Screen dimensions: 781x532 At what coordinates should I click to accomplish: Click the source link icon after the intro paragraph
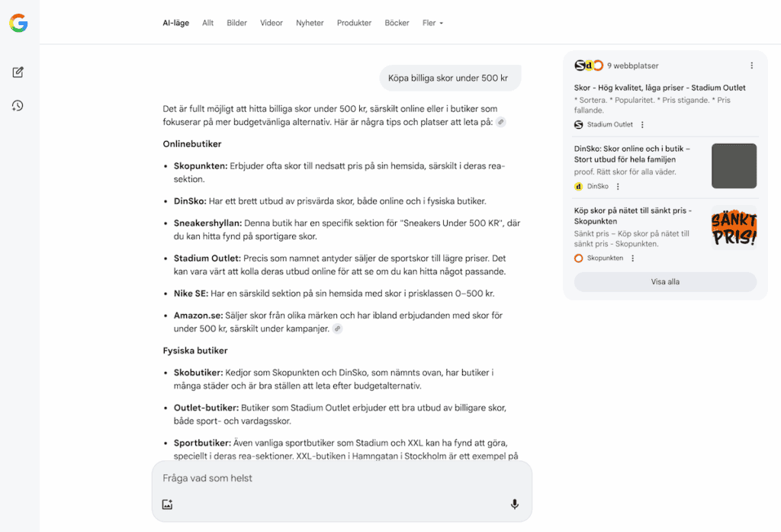(500, 122)
